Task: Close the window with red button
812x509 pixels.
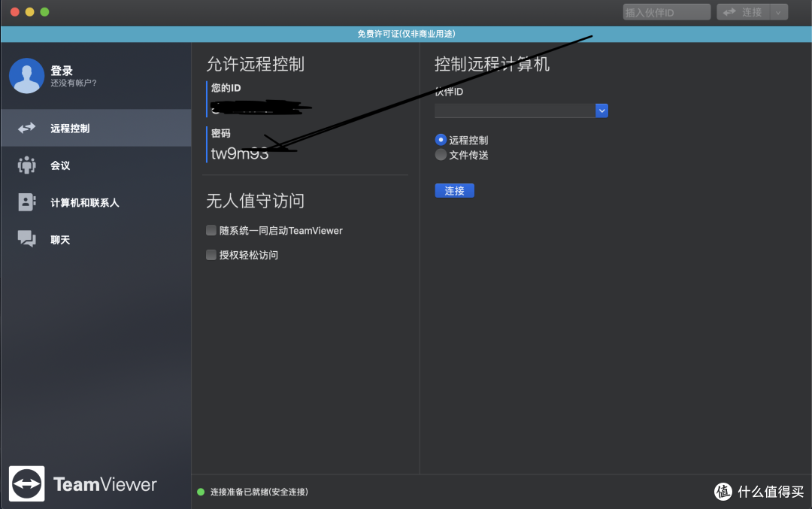Action: click(x=14, y=12)
